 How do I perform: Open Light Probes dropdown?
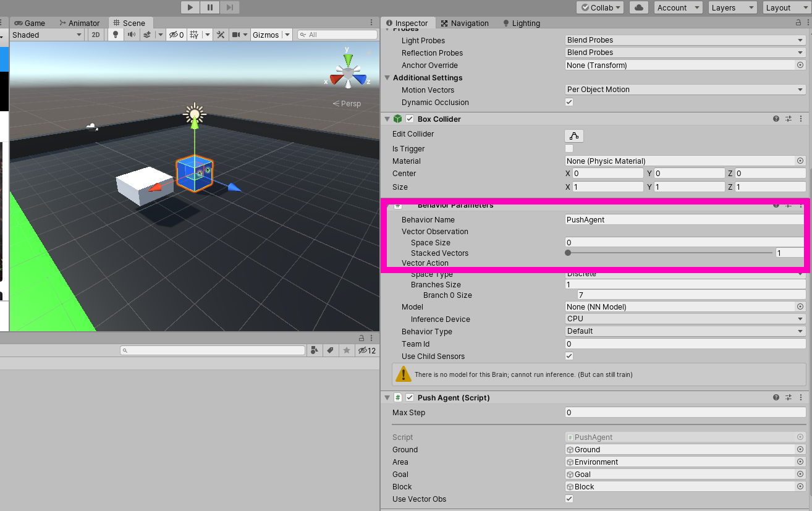pyautogui.click(x=685, y=40)
